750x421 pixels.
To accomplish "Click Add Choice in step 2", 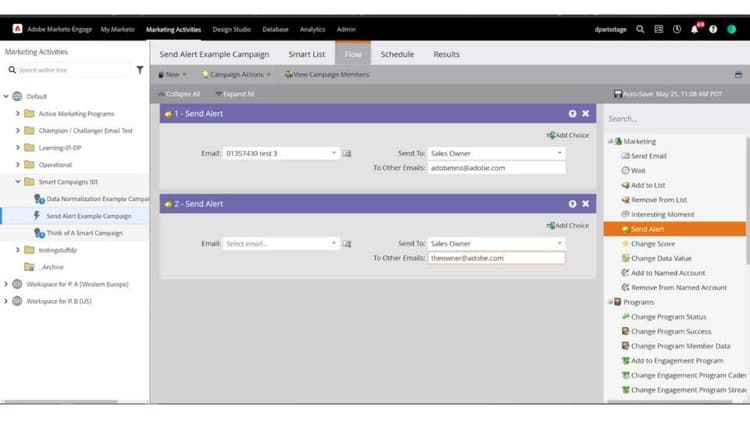I will [x=568, y=225].
